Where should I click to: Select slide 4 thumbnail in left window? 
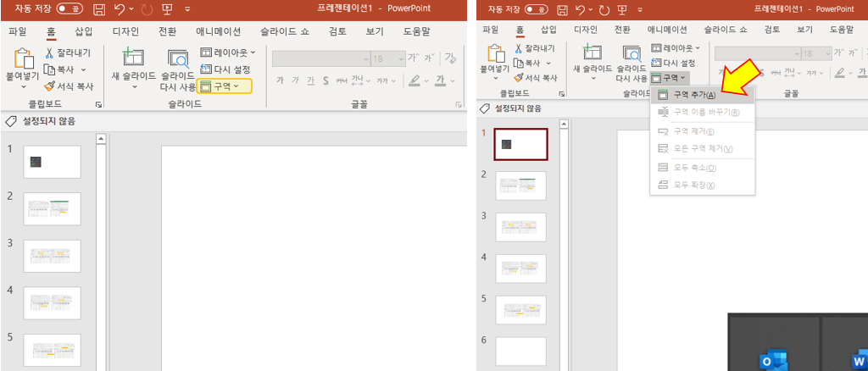coord(53,302)
